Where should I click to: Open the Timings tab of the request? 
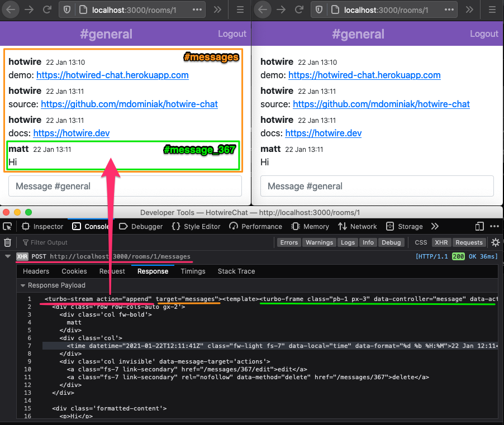tap(193, 271)
